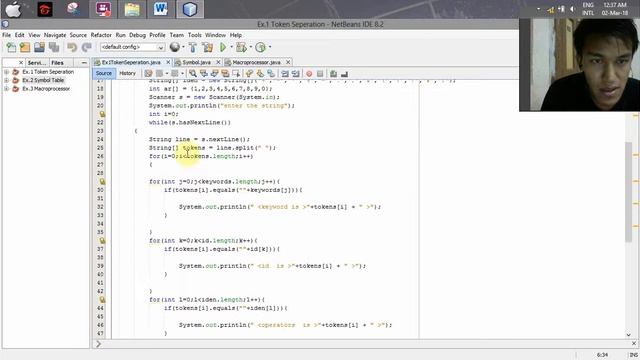Expand the Ex.3 Macroprocessor project node
This screenshot has width=640, height=360.
click(7, 89)
